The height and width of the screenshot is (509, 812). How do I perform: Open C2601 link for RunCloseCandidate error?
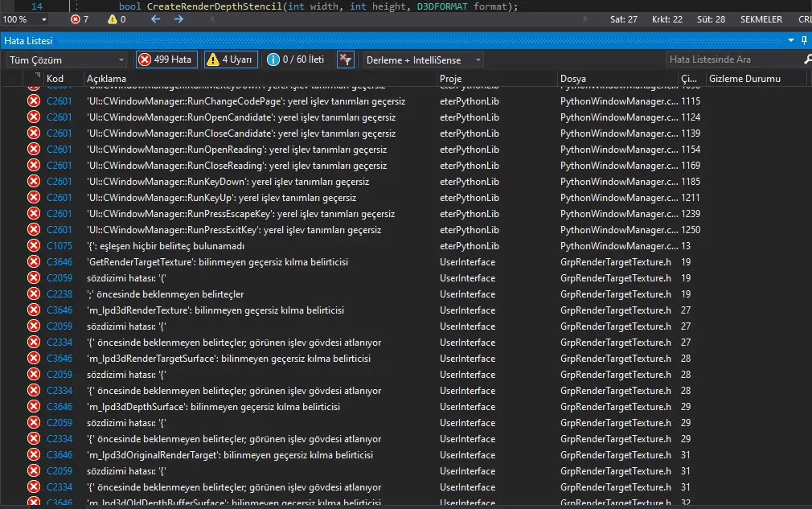(x=59, y=133)
